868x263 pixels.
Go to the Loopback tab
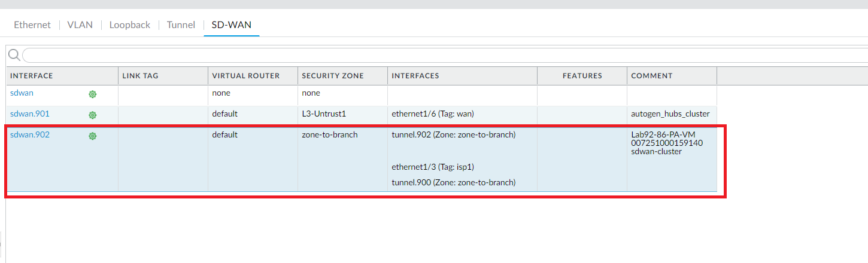click(130, 25)
